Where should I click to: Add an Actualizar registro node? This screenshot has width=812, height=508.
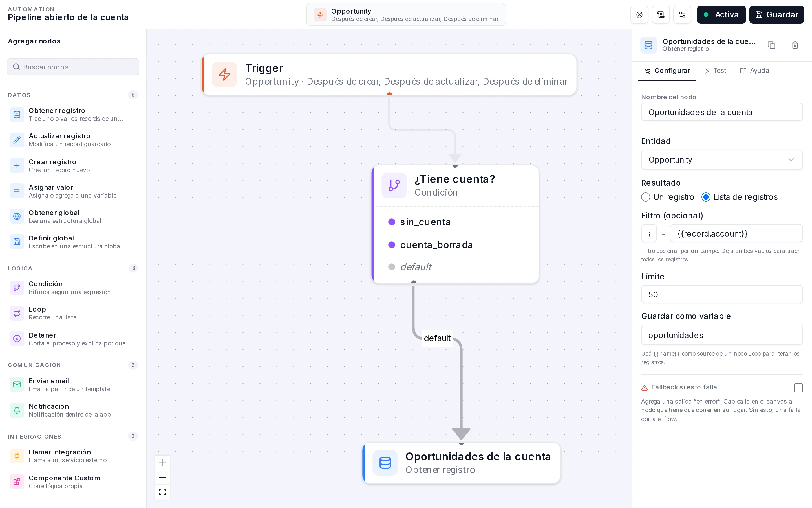tap(73, 140)
